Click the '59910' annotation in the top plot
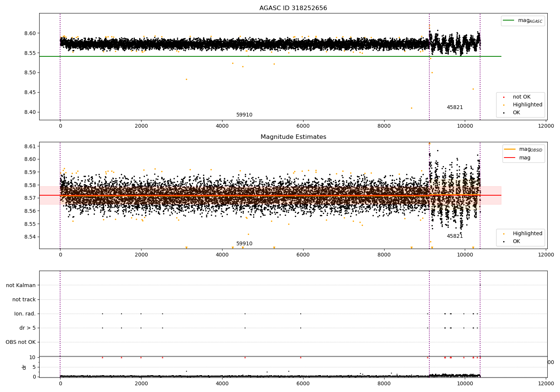560x392 pixels. click(244, 115)
